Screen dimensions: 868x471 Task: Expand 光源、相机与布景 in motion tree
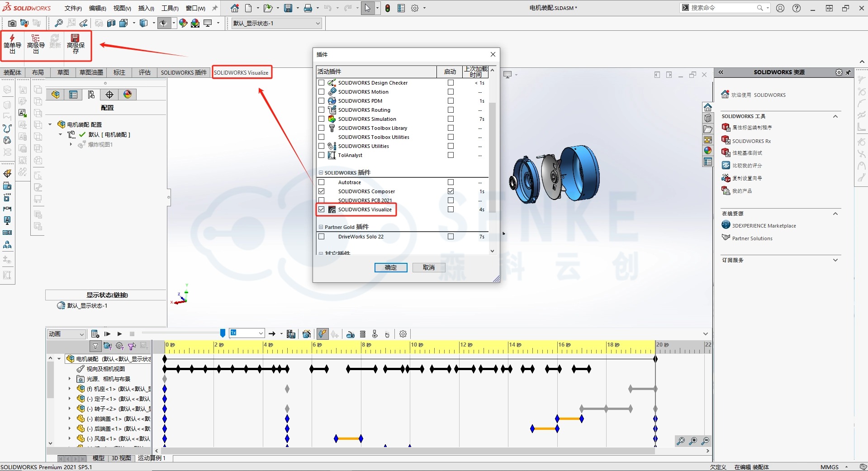click(x=70, y=379)
